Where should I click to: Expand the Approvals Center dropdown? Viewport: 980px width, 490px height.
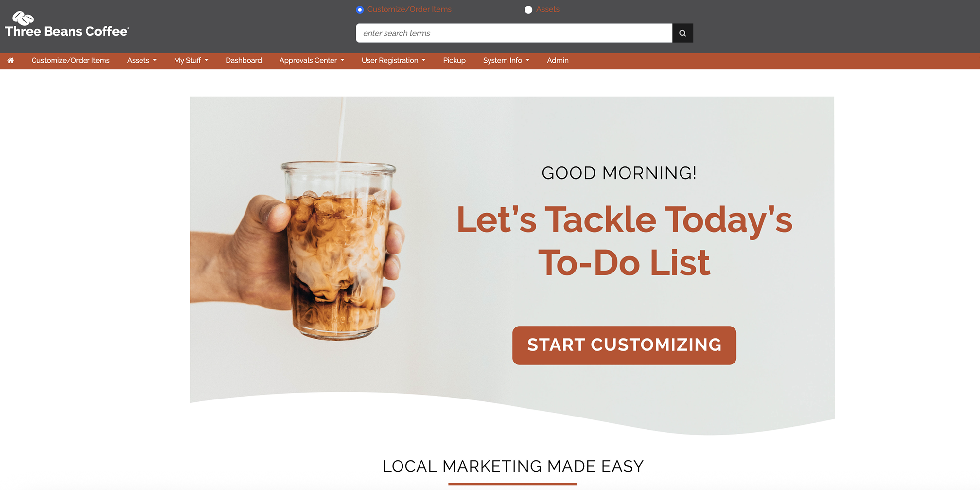click(x=312, y=60)
